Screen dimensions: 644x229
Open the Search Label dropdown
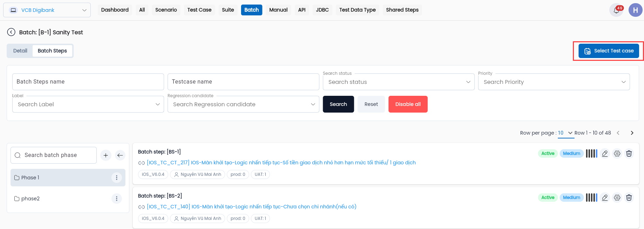point(88,104)
